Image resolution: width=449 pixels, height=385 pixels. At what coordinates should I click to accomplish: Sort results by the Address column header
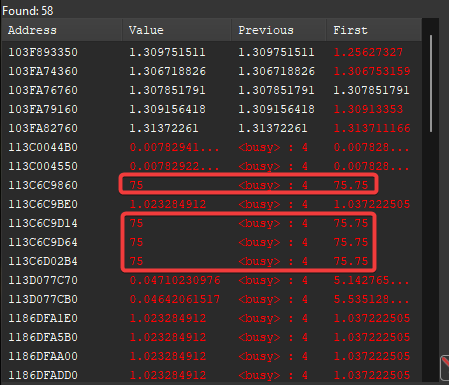tap(62, 30)
